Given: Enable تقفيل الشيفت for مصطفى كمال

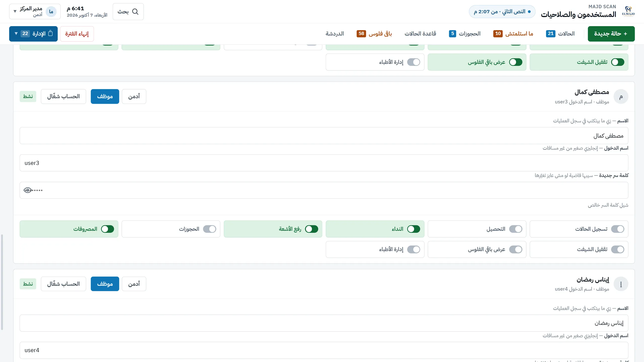Looking at the screenshot, I should click(618, 249).
